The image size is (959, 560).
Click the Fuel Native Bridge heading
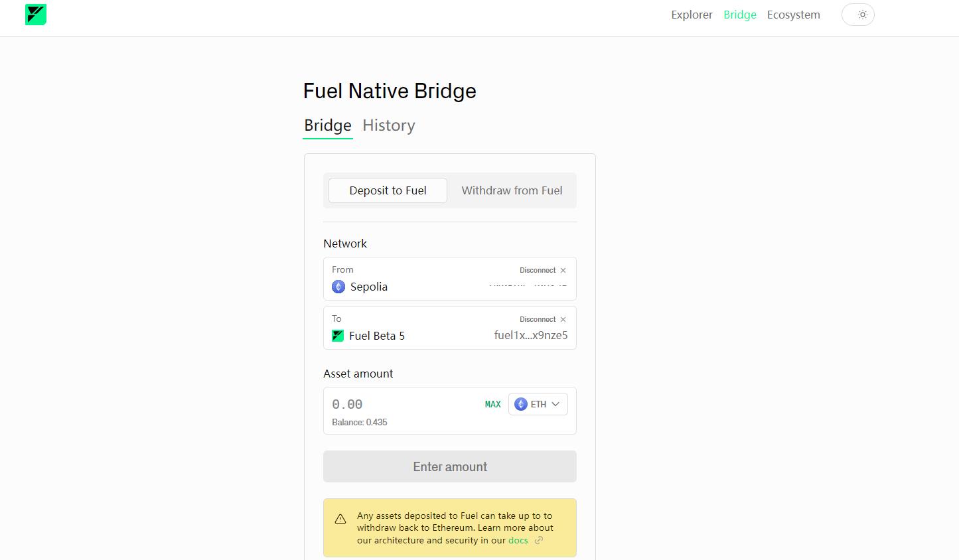pyautogui.click(x=390, y=91)
